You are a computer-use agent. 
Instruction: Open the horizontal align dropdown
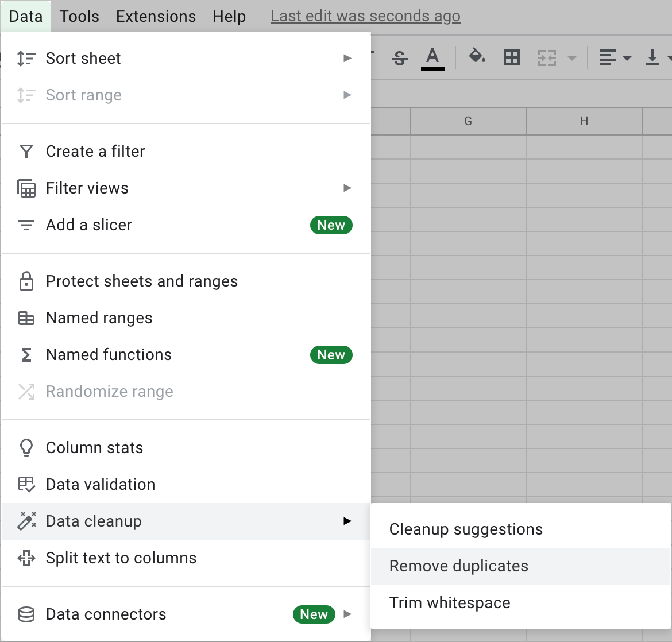tap(613, 57)
